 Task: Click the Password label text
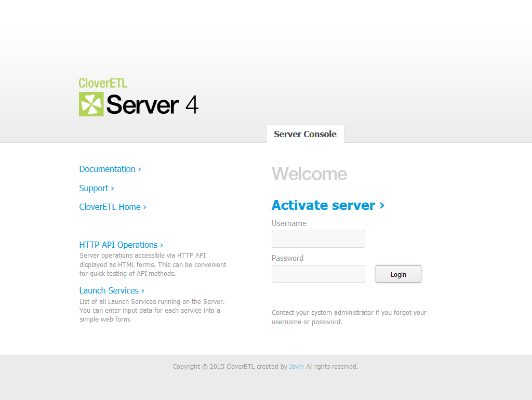coord(287,258)
